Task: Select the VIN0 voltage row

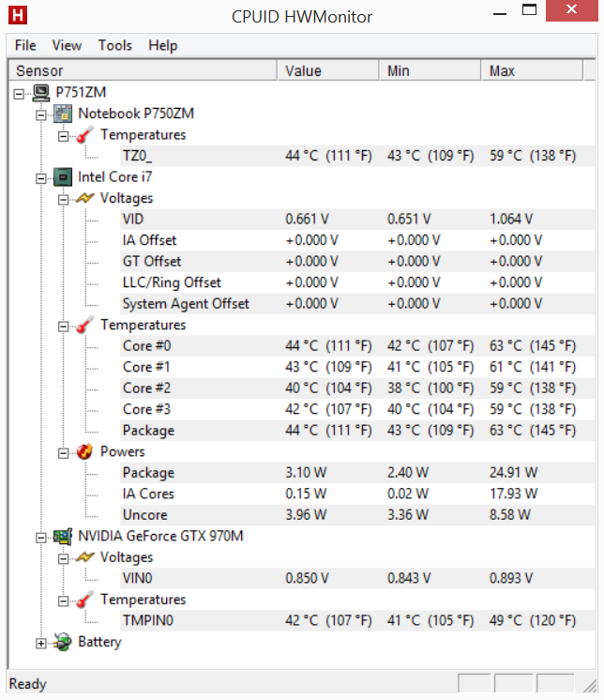Action: [357, 579]
